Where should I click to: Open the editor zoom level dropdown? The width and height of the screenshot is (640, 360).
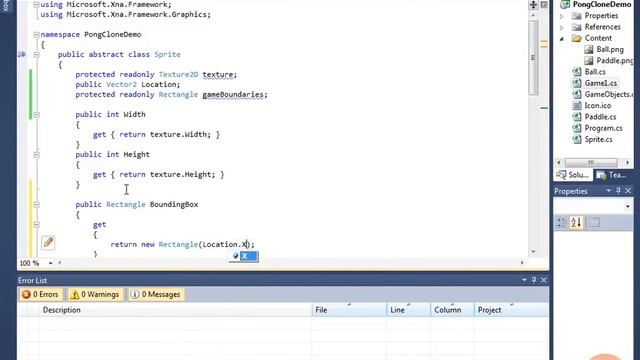click(x=51, y=263)
